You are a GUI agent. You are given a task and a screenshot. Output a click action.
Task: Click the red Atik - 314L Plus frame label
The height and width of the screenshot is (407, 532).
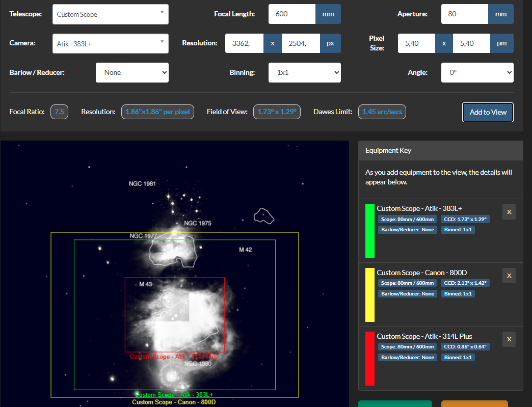(174, 357)
